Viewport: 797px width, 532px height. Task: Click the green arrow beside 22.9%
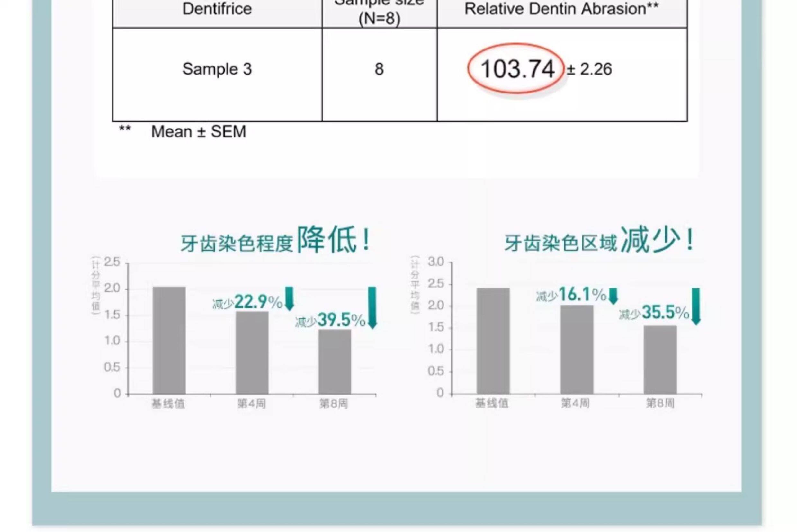click(289, 298)
